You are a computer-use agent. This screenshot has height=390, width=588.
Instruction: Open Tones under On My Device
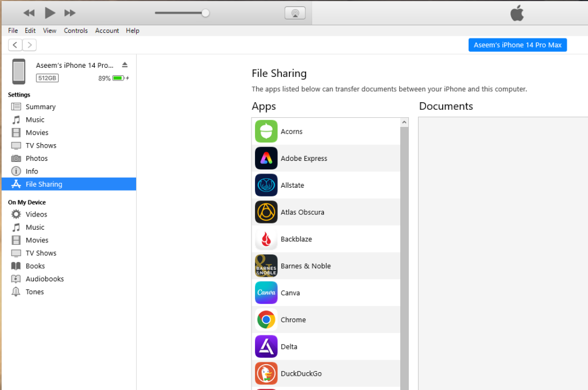[x=69, y=292]
